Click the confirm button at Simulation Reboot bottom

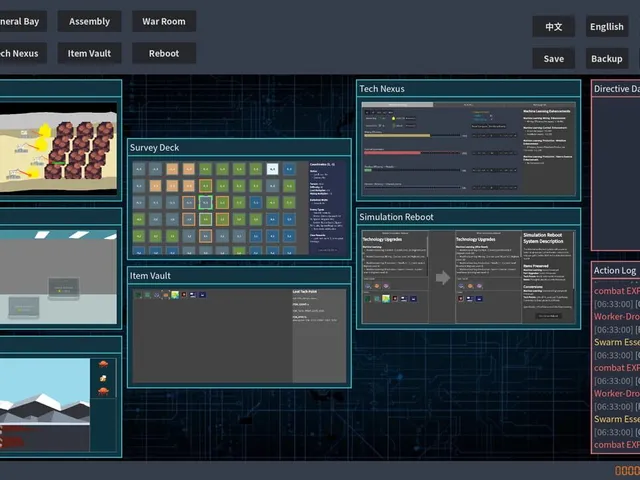click(x=548, y=316)
